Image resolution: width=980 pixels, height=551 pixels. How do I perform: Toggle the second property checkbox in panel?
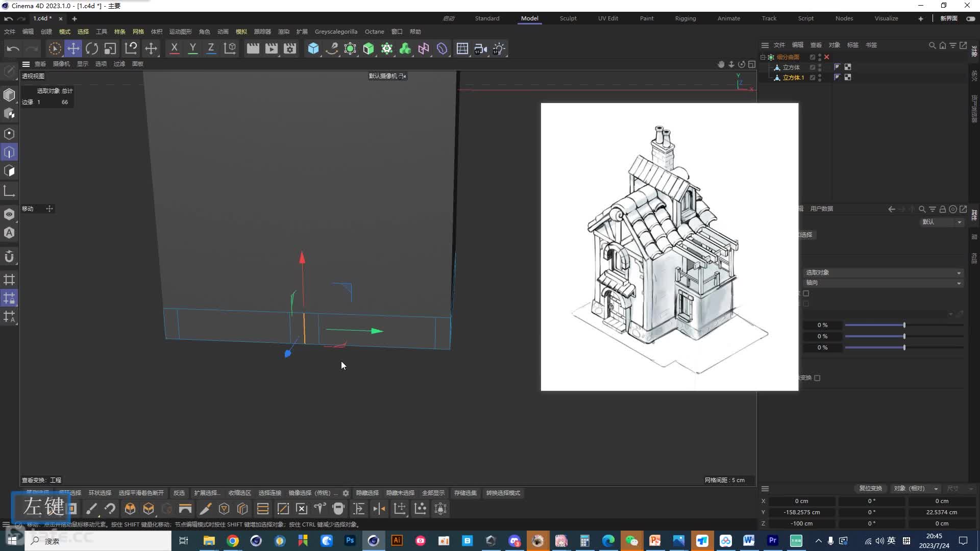click(806, 304)
